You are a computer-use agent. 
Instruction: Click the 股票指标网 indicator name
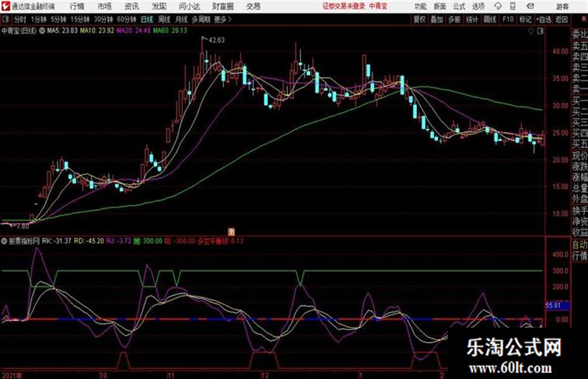click(24, 241)
